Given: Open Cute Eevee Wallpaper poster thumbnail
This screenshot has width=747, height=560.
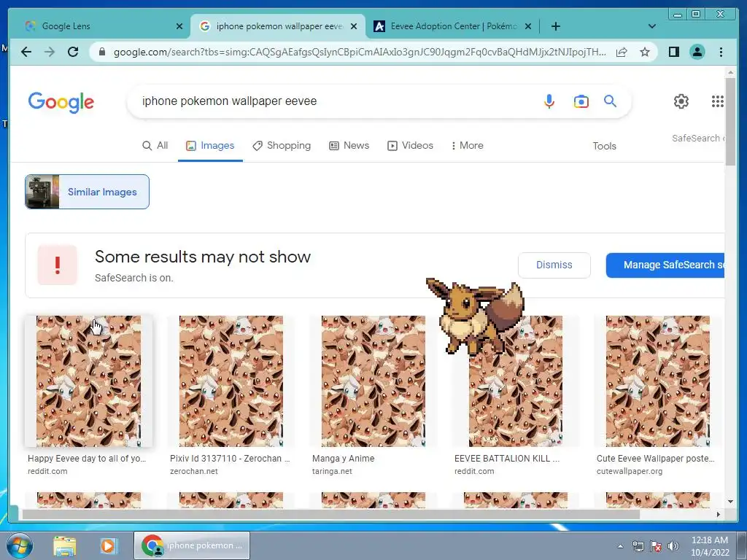Looking at the screenshot, I should pyautogui.click(x=658, y=381).
